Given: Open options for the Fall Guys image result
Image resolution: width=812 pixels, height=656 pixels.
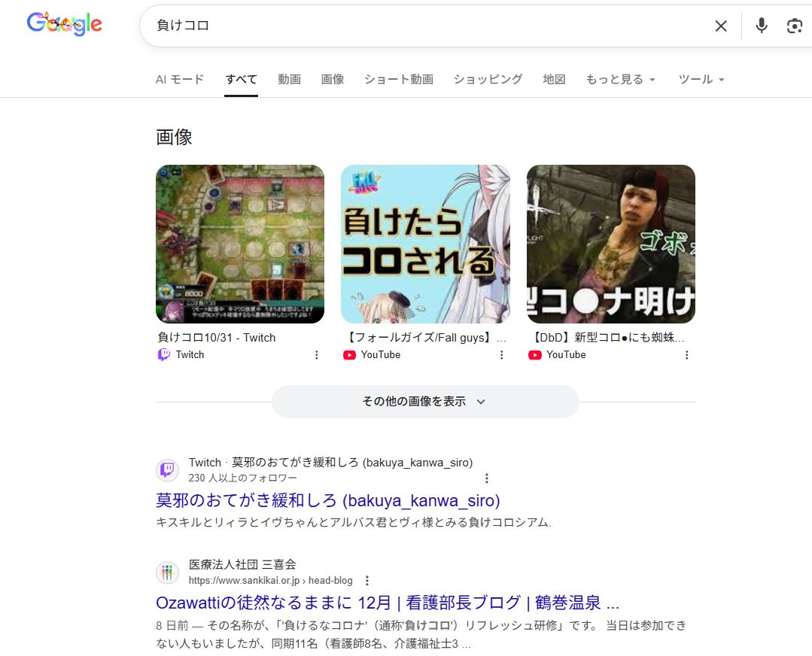Looking at the screenshot, I should (501, 354).
